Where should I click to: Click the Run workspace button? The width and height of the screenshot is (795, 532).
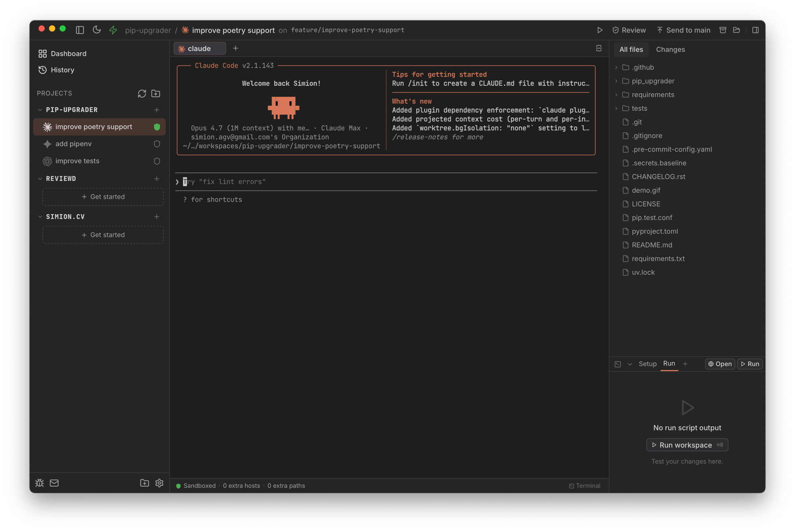point(687,445)
